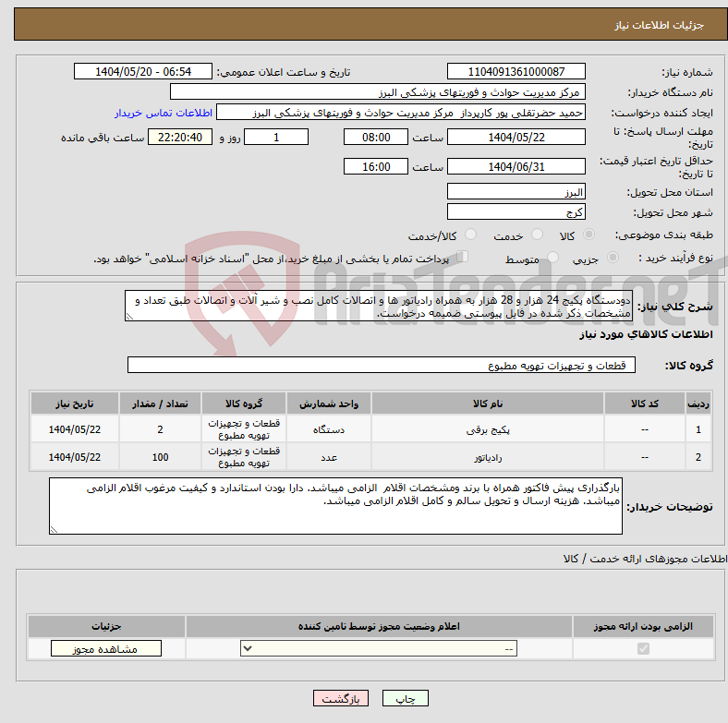Click the quantity cell showing 2 for پکیج برقی
The image size is (728, 723).
[x=160, y=429]
